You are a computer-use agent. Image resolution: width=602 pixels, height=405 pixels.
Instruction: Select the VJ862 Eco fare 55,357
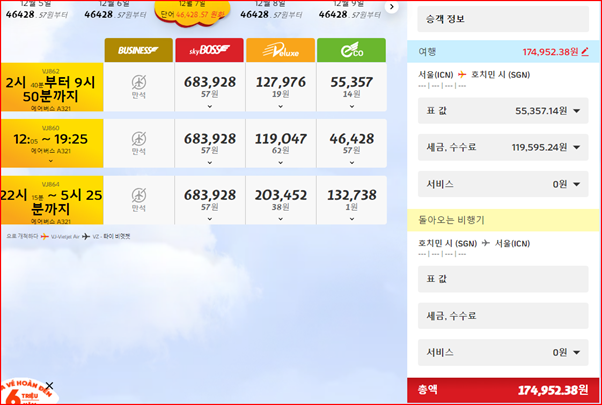tap(352, 87)
